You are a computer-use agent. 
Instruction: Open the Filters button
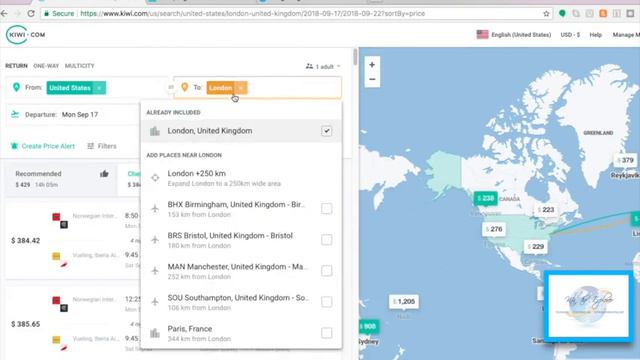[x=102, y=146]
